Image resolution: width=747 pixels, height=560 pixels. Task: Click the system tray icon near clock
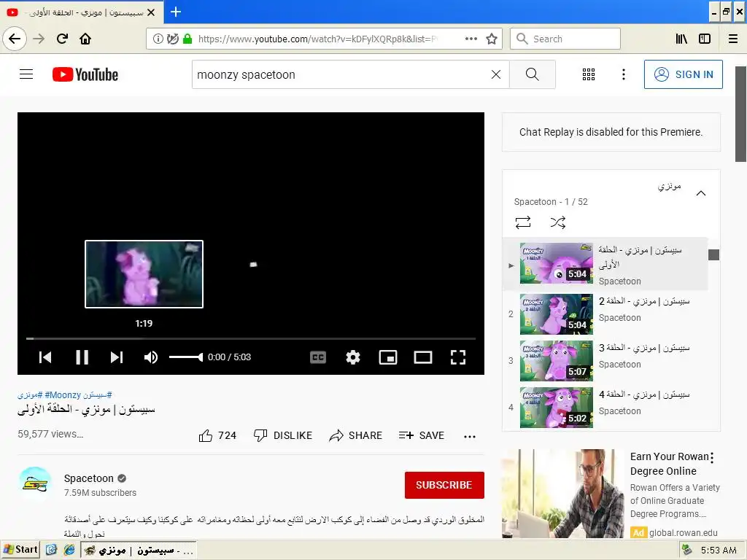[686, 550]
